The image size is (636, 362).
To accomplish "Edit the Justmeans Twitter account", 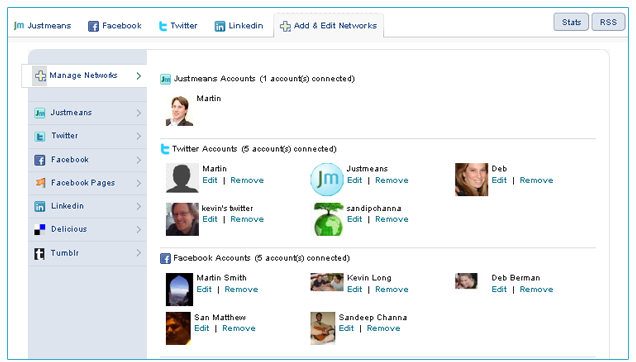I will pos(355,180).
